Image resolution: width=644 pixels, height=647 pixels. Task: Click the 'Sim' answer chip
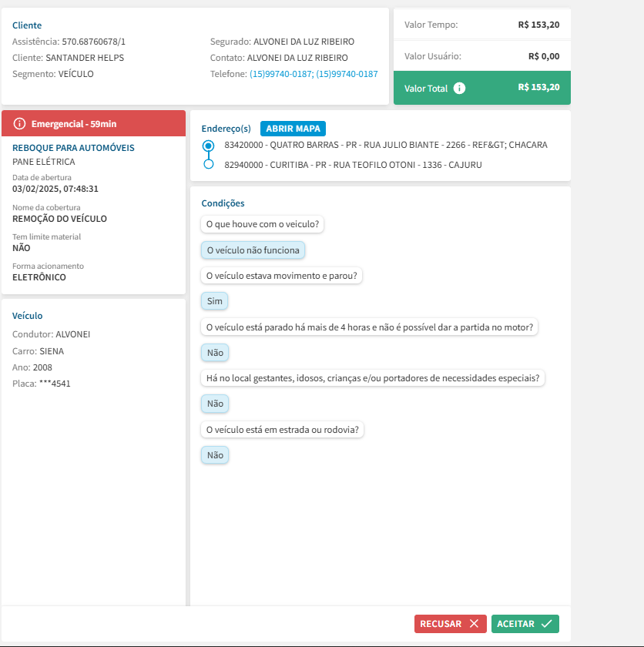(214, 301)
